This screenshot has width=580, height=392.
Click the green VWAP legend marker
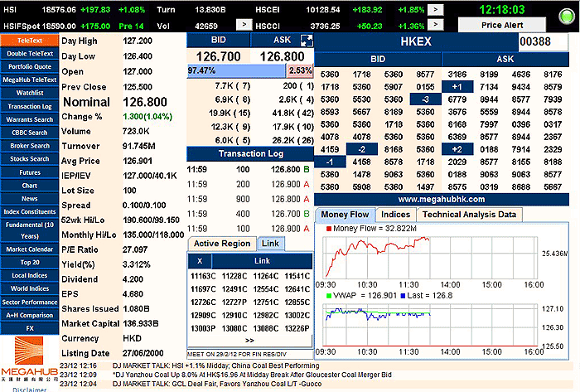[329, 294]
